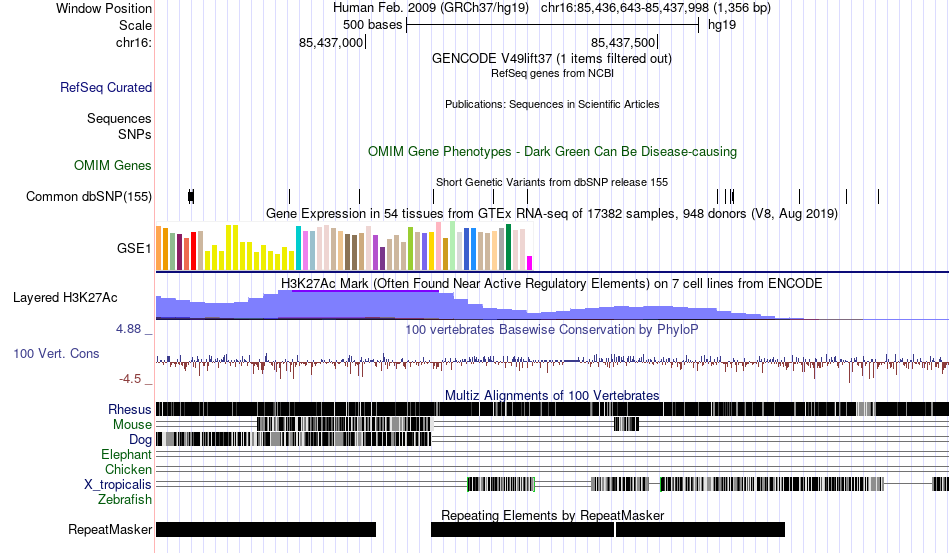Click the OMIM Gene Phenotypes track title
Viewport: 950px width, 553px height.
[552, 151]
